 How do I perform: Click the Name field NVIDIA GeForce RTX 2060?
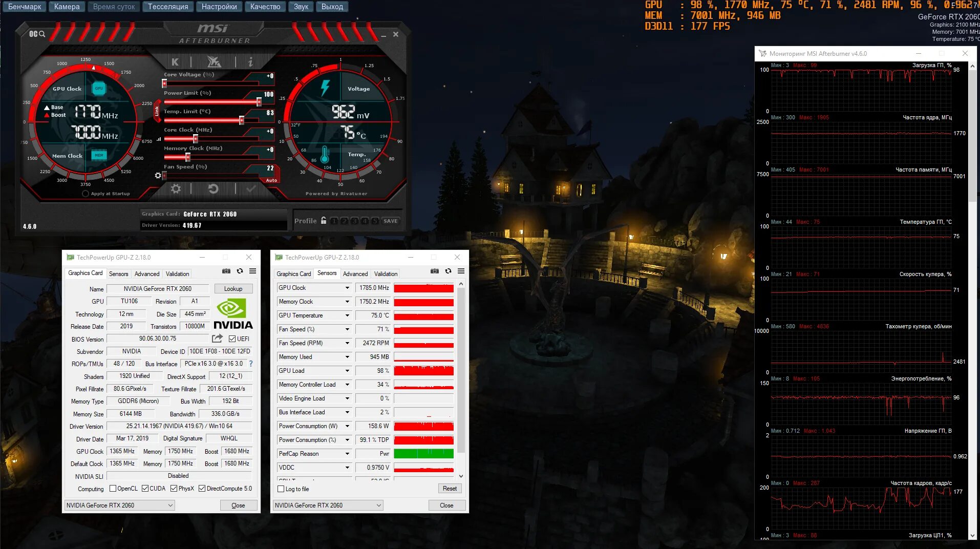click(158, 289)
